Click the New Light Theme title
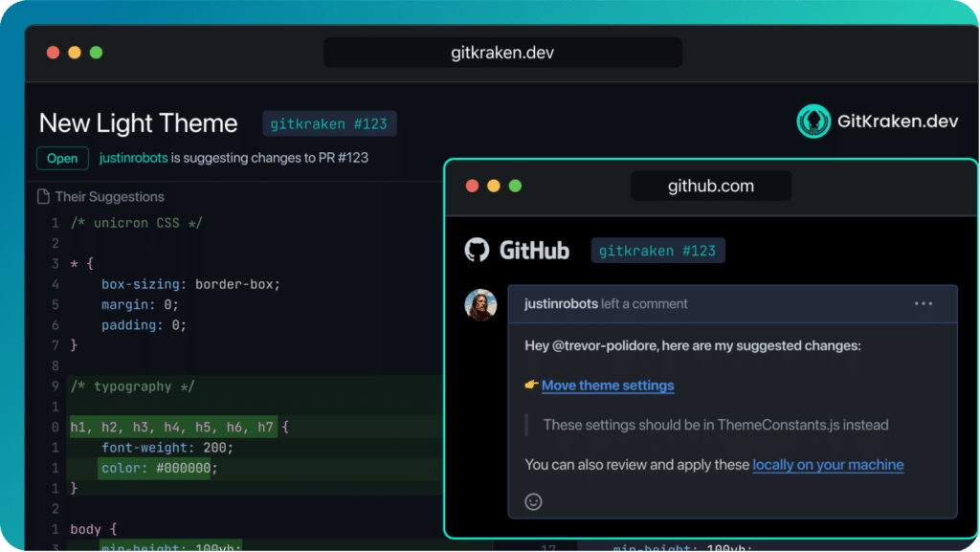Viewport: 980px width, 552px height. click(x=138, y=123)
